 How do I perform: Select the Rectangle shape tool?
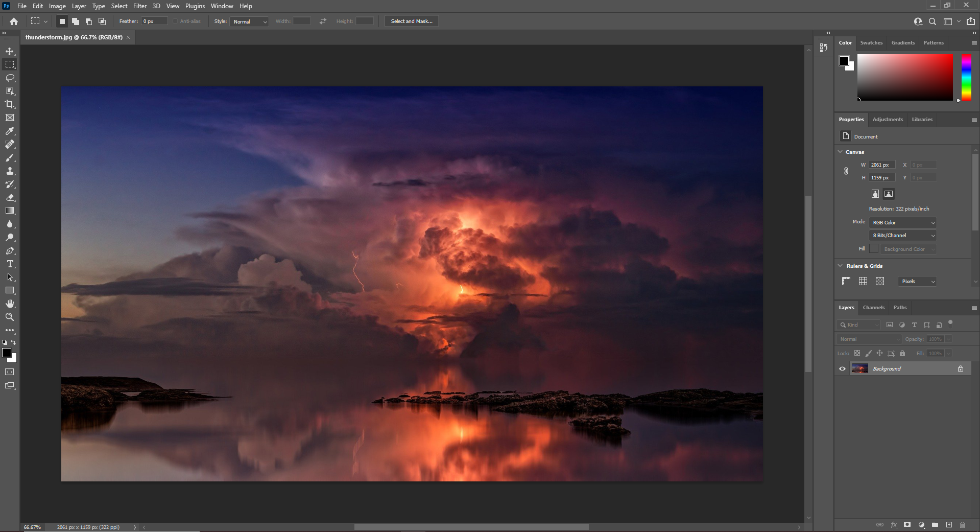(10, 290)
